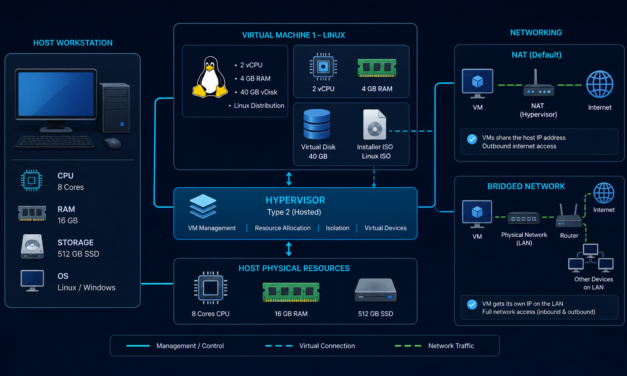Screen dimensions: 627x376
Task: Select the Internet globe in the NAT panel
Action: [x=599, y=84]
